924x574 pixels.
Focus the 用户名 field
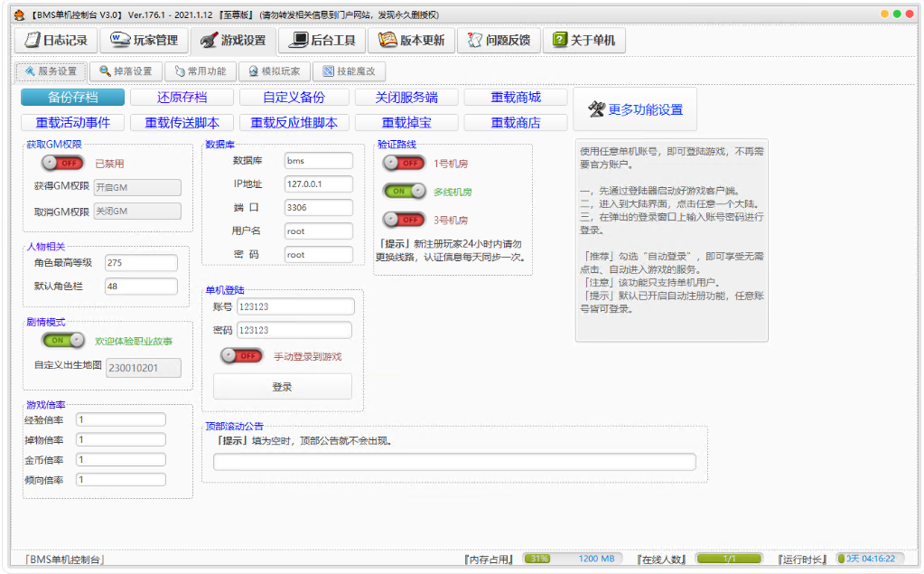318,231
